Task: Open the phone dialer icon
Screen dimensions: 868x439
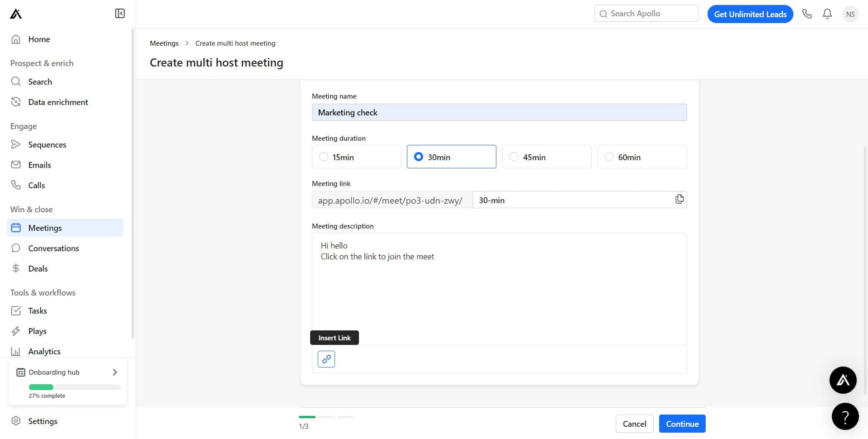Action: (x=807, y=14)
